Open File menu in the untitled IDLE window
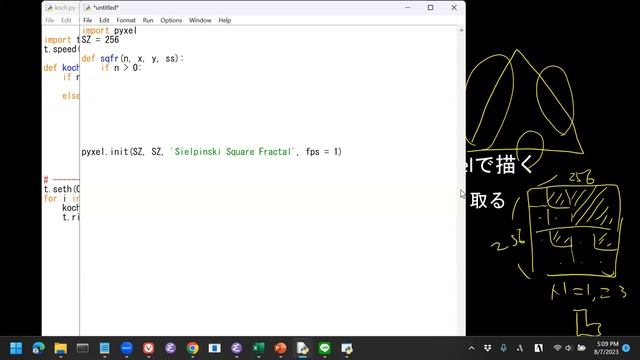This screenshot has width=640, height=360. (x=87, y=20)
